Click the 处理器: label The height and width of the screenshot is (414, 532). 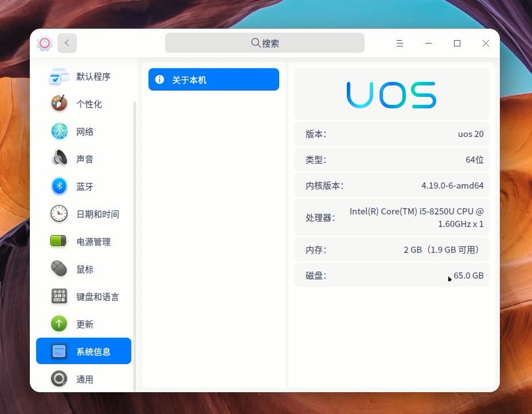click(x=320, y=217)
